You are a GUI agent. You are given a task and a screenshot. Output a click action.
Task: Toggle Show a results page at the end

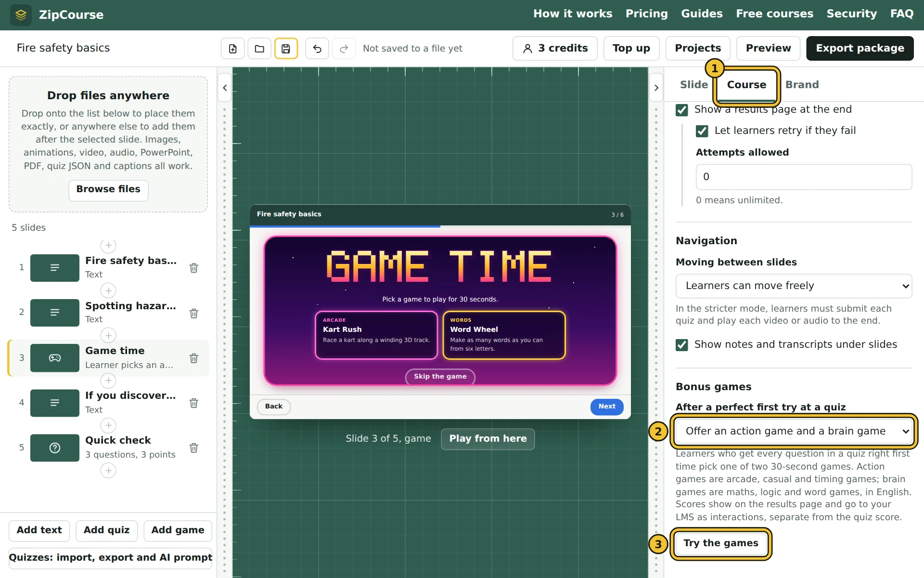point(682,110)
